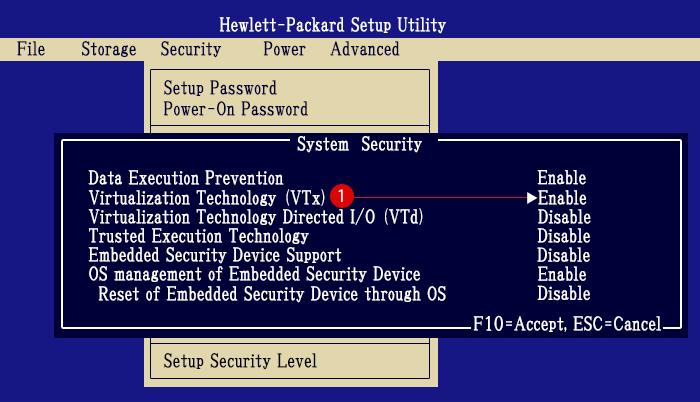Click the white selection arrow beside Enable

point(531,198)
